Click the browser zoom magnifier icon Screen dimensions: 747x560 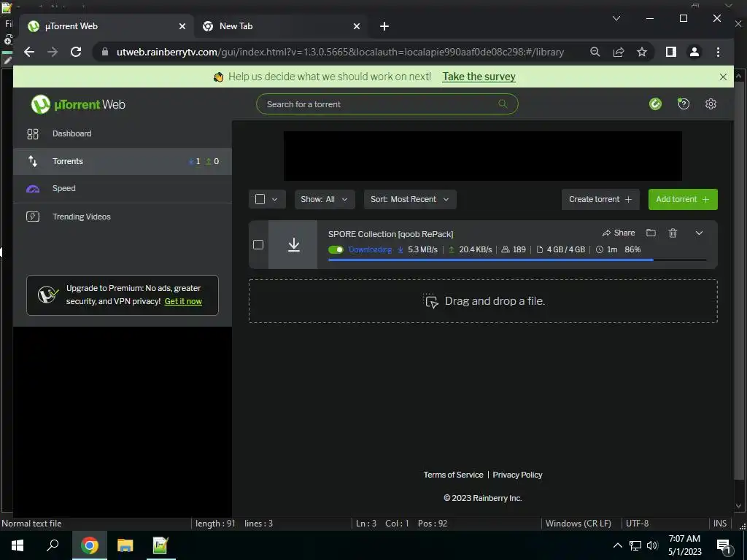coord(595,52)
